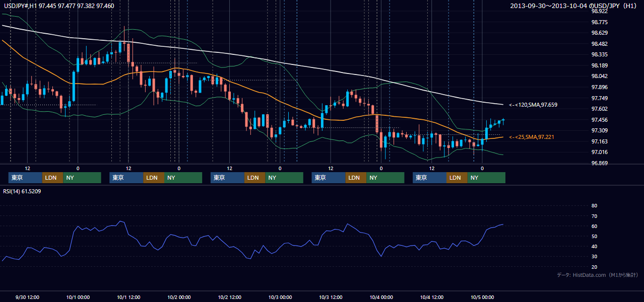
Task: Select the 10/3 00:00 time label
Action: (280, 297)
